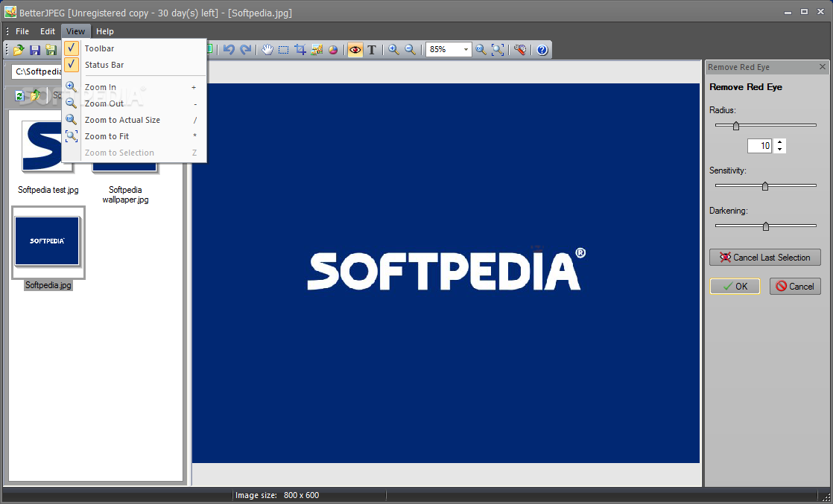The width and height of the screenshot is (833, 504).
Task: Select the rectangular selection tool
Action: click(x=284, y=50)
